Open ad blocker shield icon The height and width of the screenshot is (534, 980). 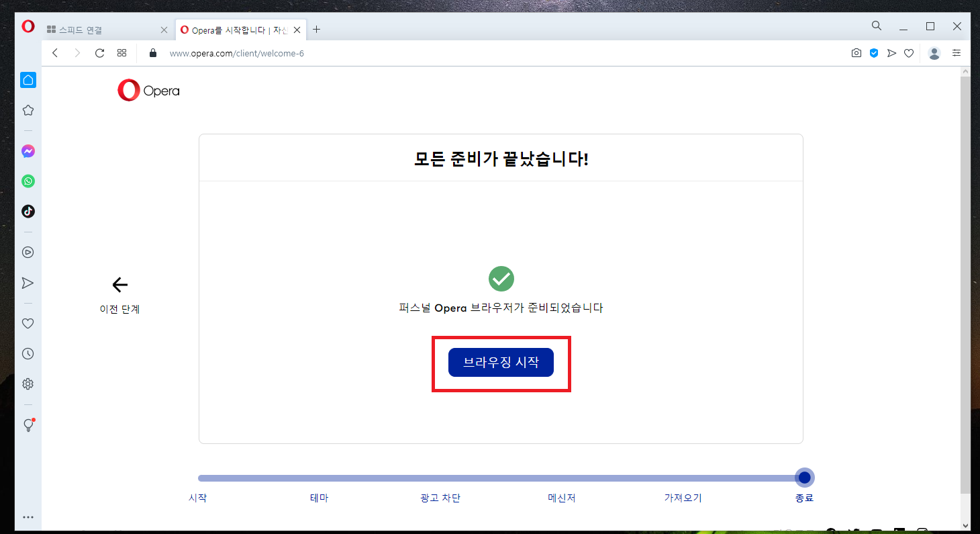(x=874, y=53)
